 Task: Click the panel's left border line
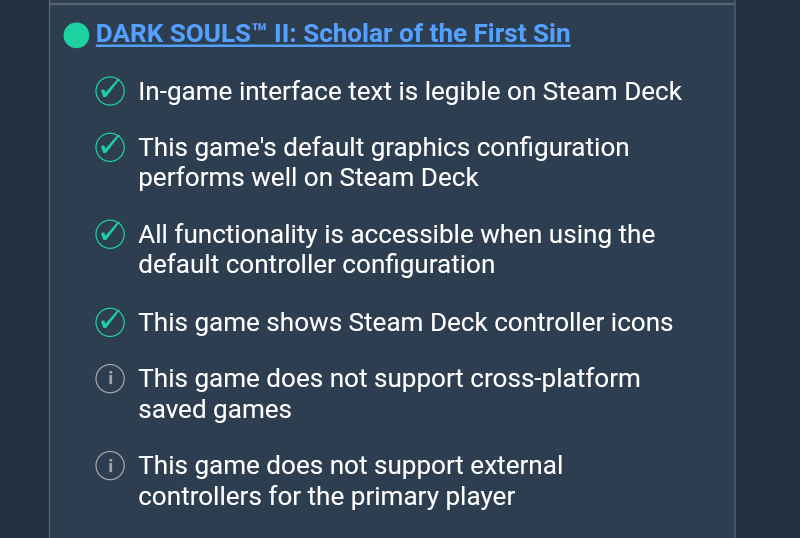click(50, 270)
